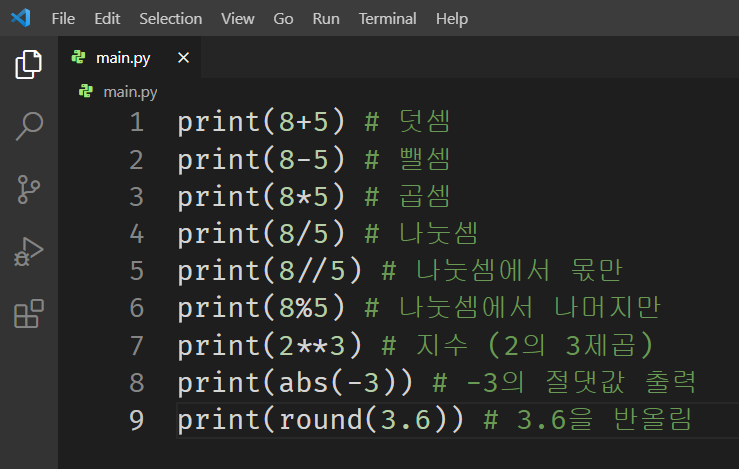The height and width of the screenshot is (469, 739).
Task: Open the View menu
Action: pyautogui.click(x=238, y=18)
